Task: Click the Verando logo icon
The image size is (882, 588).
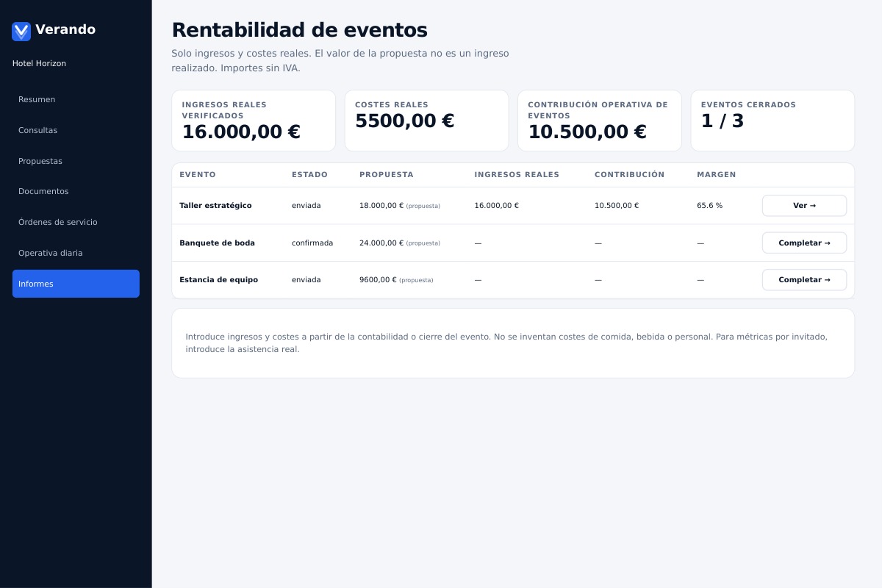Action: pos(21,31)
